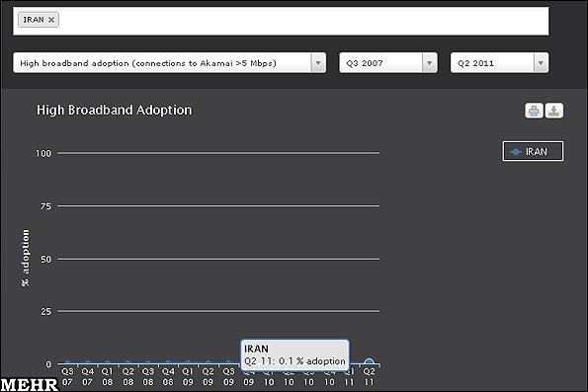Select the Q2 08 data point
The image size is (588, 392).
[x=127, y=362]
